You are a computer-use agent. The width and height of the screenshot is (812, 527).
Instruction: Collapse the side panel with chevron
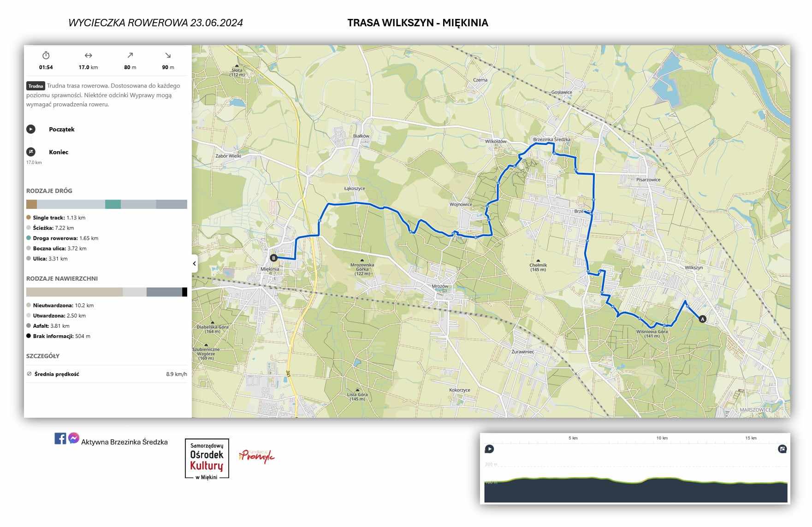tap(195, 264)
